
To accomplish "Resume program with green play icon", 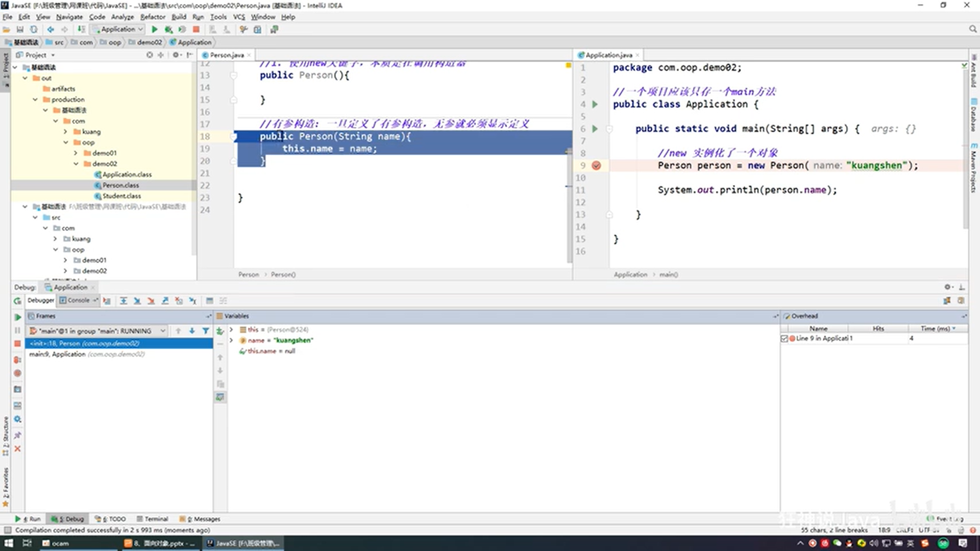I will click(x=17, y=317).
